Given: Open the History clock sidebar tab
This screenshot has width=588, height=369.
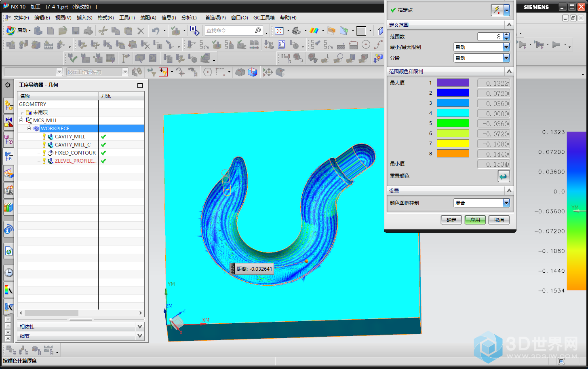Looking at the screenshot, I should (8, 272).
